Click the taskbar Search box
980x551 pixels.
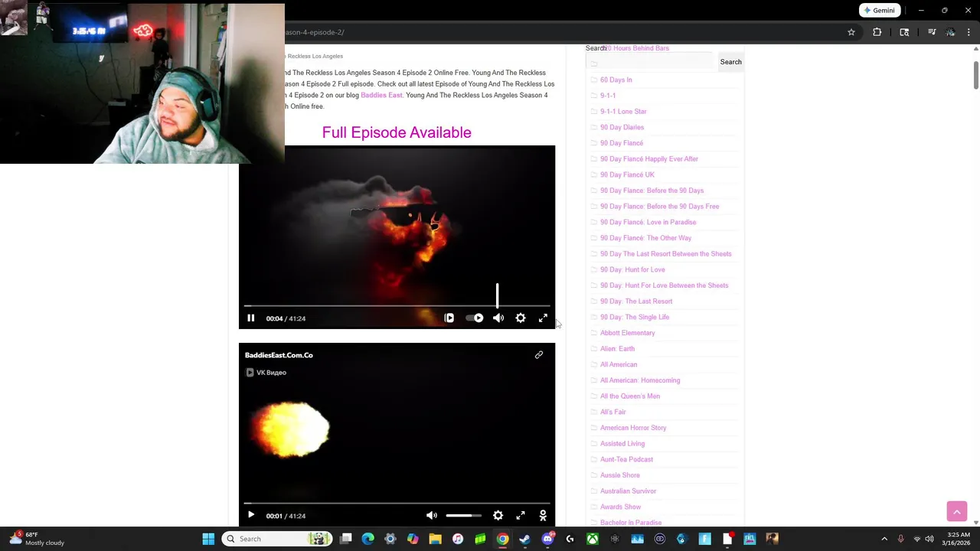[x=278, y=539]
